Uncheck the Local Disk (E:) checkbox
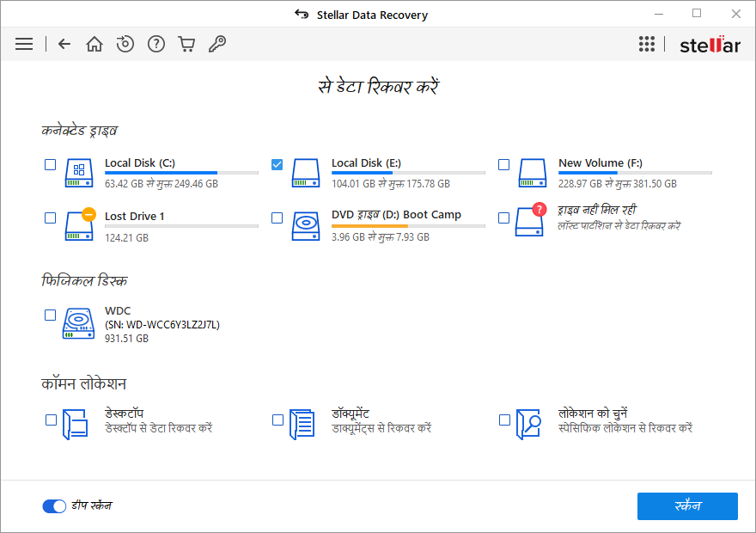 (277, 164)
